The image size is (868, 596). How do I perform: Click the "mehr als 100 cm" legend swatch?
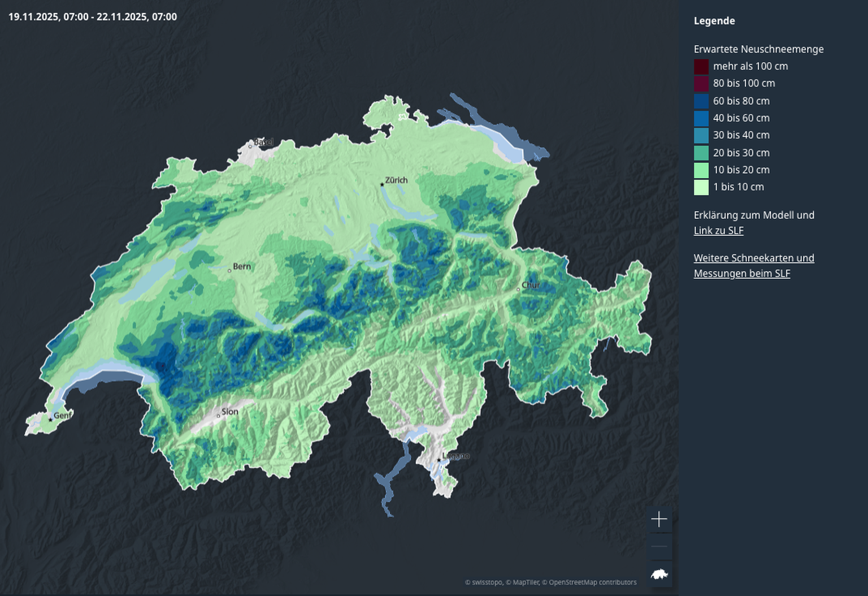tap(701, 67)
